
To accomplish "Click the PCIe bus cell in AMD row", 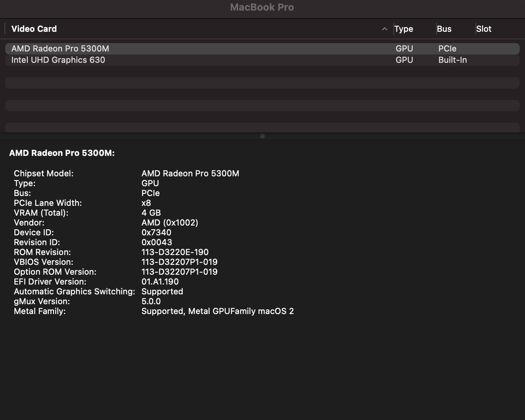I will [447, 48].
